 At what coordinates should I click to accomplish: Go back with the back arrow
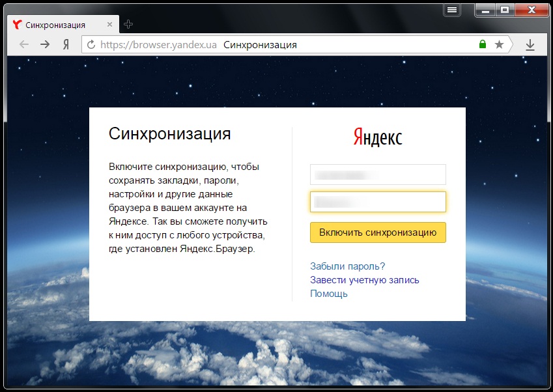coord(24,44)
